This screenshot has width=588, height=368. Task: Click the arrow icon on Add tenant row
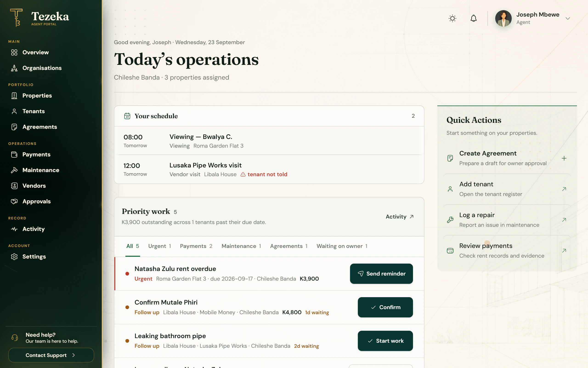pyautogui.click(x=564, y=189)
